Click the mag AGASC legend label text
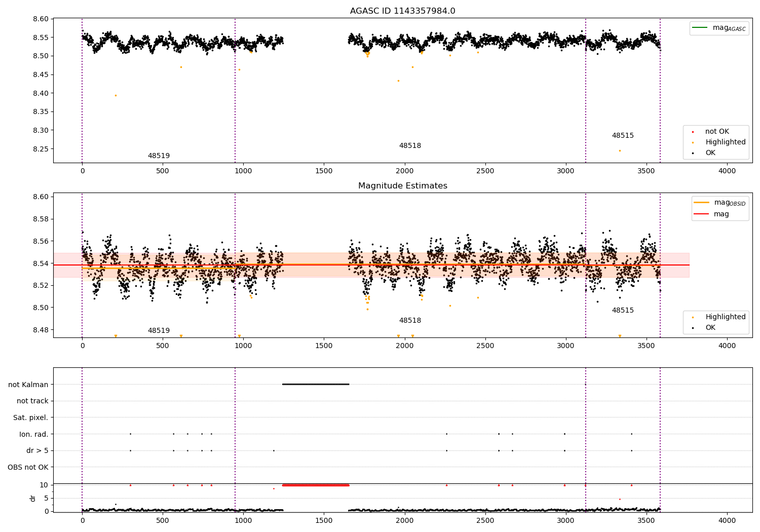 point(729,28)
